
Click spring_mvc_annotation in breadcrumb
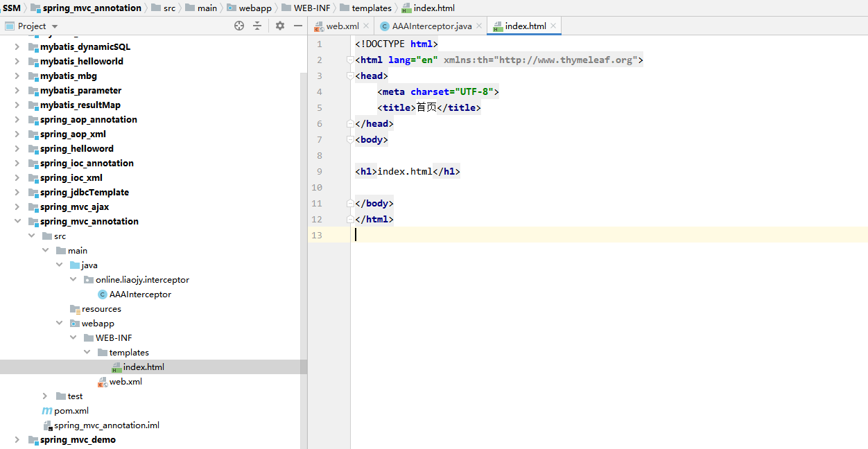[x=91, y=8]
